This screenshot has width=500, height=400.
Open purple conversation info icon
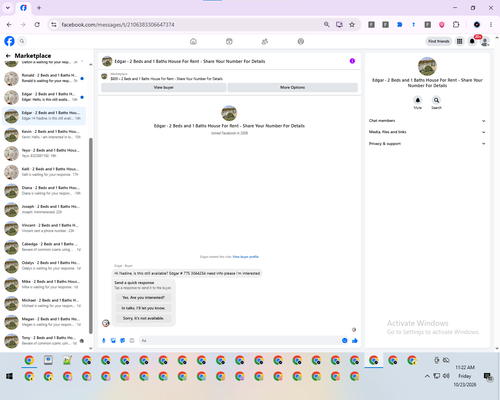coord(352,61)
